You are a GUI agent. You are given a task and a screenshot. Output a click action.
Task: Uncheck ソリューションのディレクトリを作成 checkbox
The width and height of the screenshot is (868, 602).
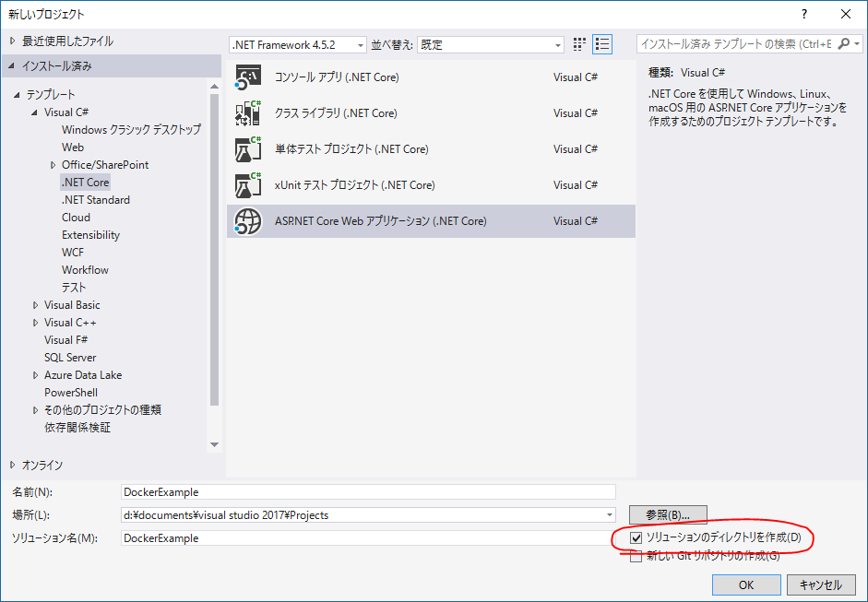point(636,537)
